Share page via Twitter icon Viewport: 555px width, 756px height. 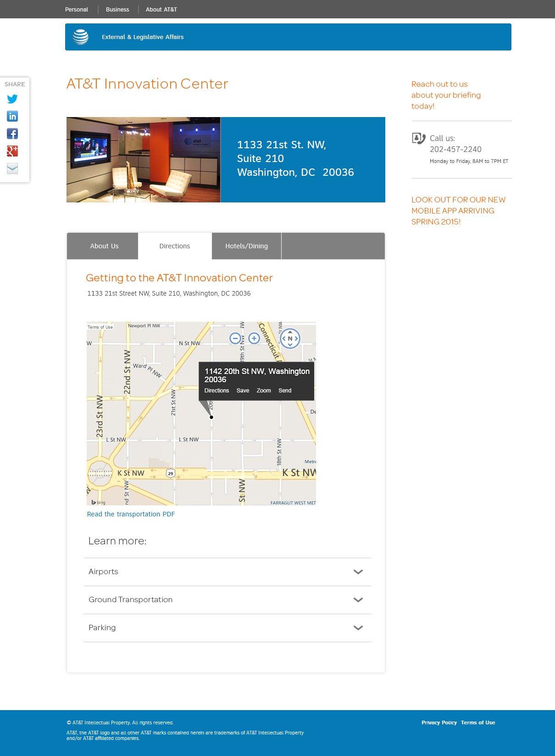[x=12, y=99]
